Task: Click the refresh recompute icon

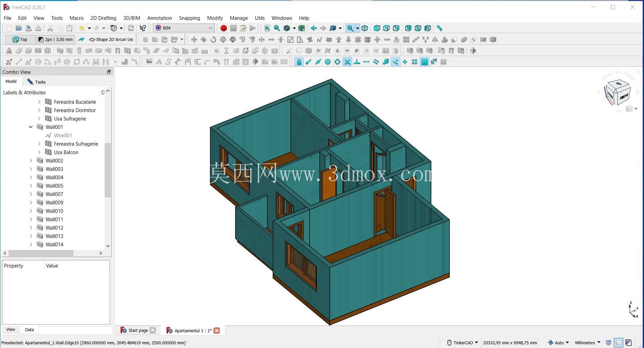Action: [131, 28]
